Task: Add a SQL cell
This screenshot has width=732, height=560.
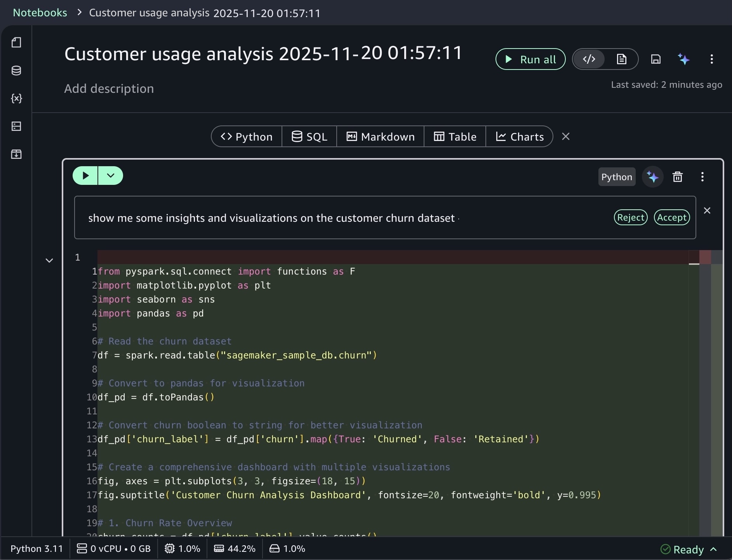Action: point(309,137)
